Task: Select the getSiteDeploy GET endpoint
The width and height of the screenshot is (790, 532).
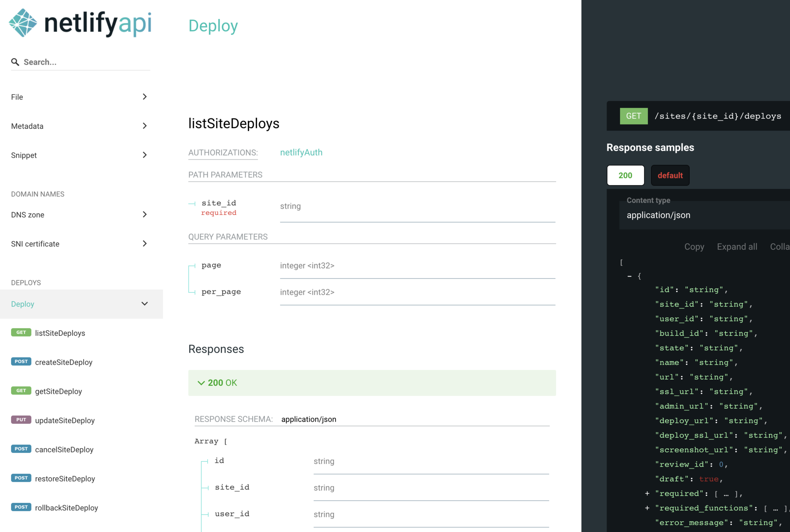Action: pyautogui.click(x=58, y=391)
